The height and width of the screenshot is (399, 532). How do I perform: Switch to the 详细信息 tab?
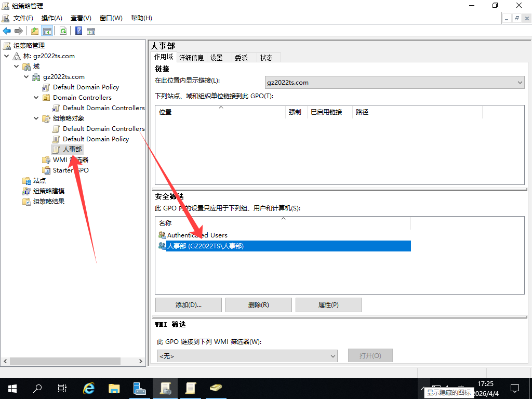tap(191, 58)
